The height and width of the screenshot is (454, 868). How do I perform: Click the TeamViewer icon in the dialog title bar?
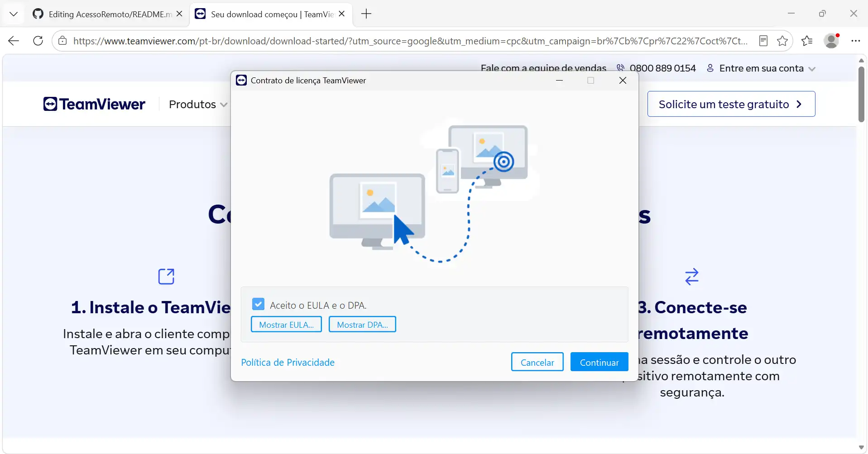coord(241,80)
